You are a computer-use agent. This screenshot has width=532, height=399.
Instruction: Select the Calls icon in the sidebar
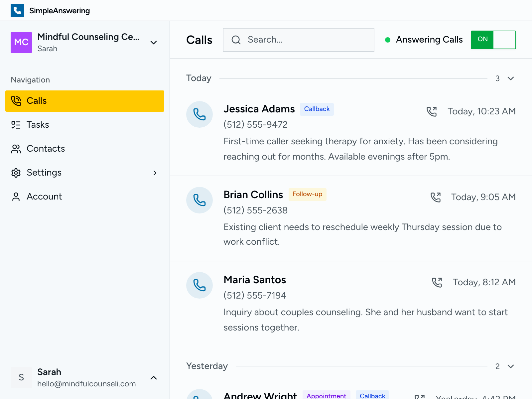(15, 101)
